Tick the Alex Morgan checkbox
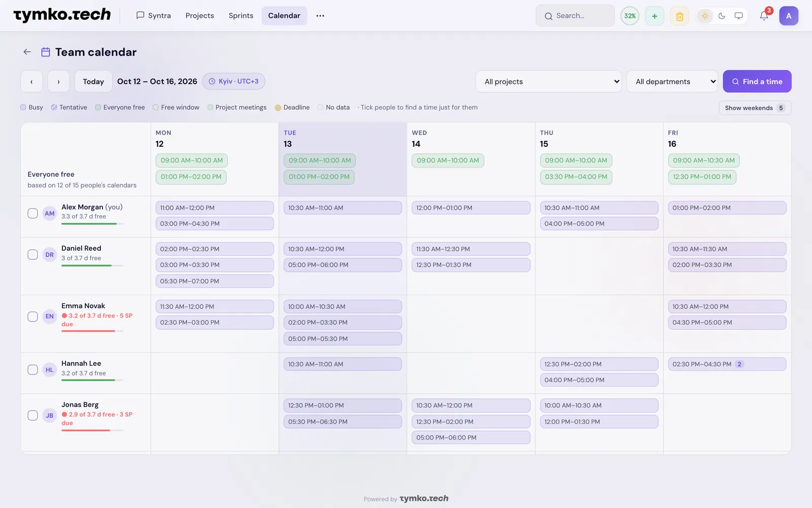Image resolution: width=812 pixels, height=508 pixels. [x=32, y=213]
